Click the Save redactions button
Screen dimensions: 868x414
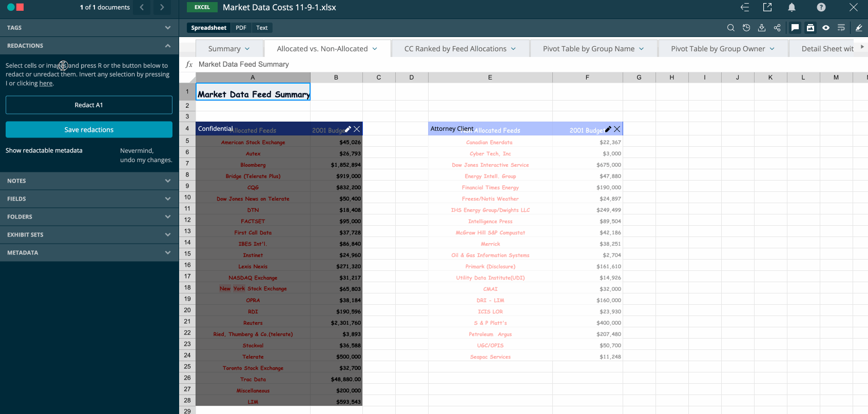coord(89,129)
